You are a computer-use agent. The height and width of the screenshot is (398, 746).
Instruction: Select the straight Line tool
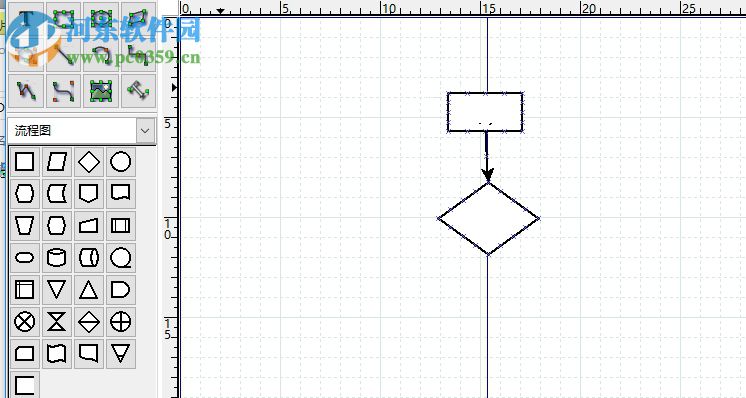63,55
